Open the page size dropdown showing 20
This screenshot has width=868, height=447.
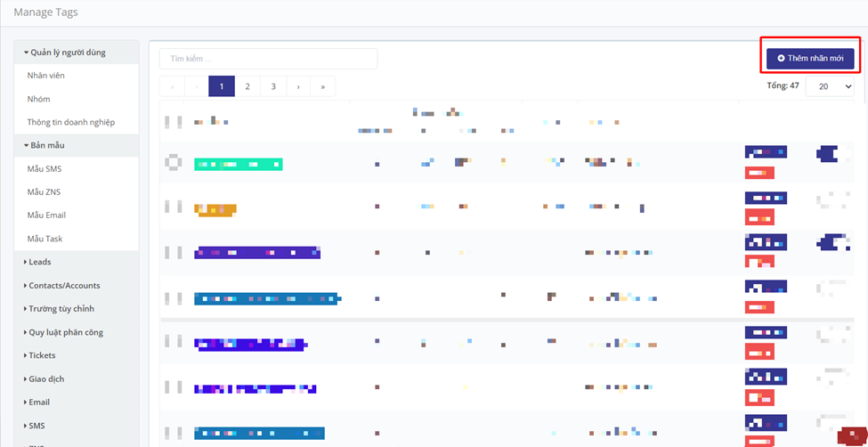(829, 86)
